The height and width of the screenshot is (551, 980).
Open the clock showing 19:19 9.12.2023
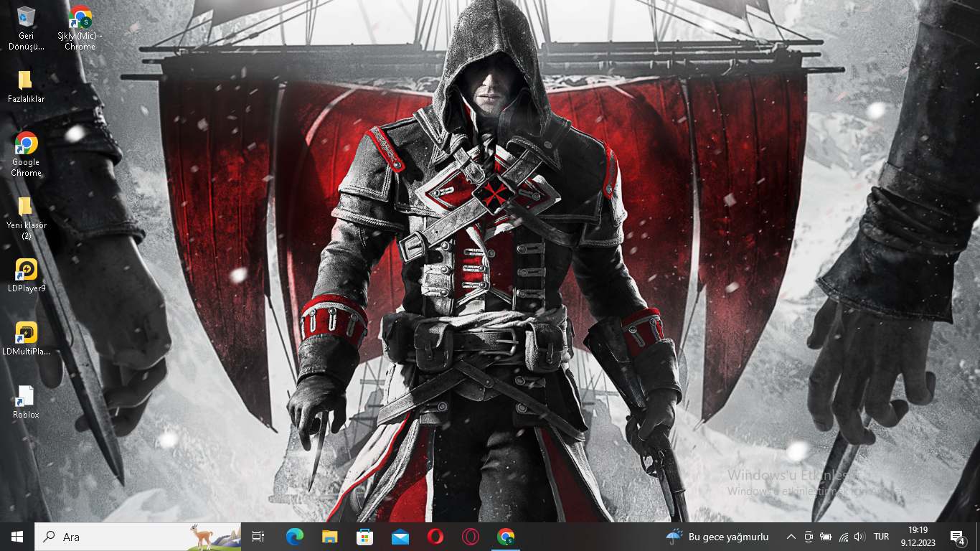[x=918, y=537]
